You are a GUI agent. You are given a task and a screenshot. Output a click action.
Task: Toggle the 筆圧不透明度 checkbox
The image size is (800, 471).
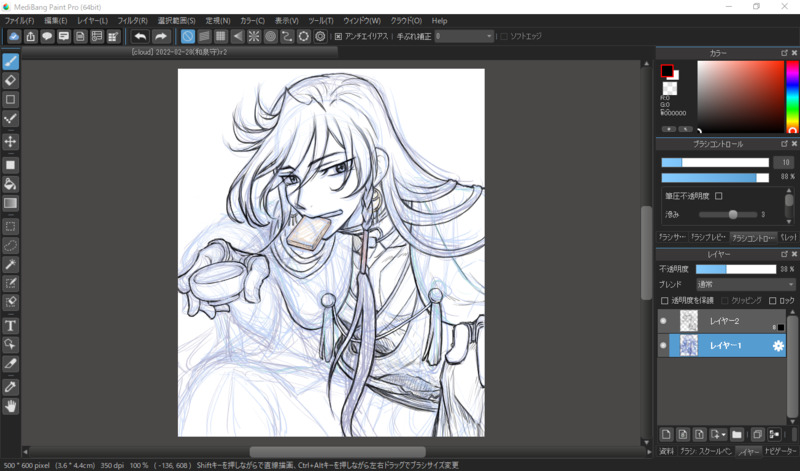tap(718, 196)
